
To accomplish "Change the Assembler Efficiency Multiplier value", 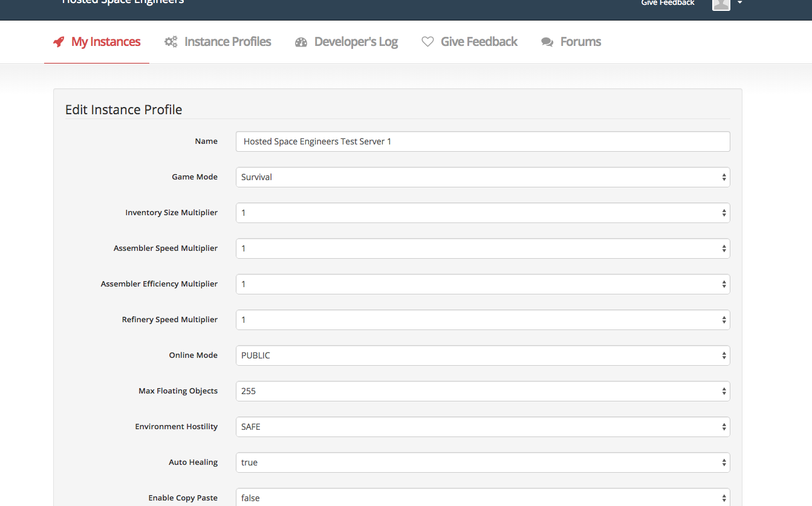I will [482, 284].
